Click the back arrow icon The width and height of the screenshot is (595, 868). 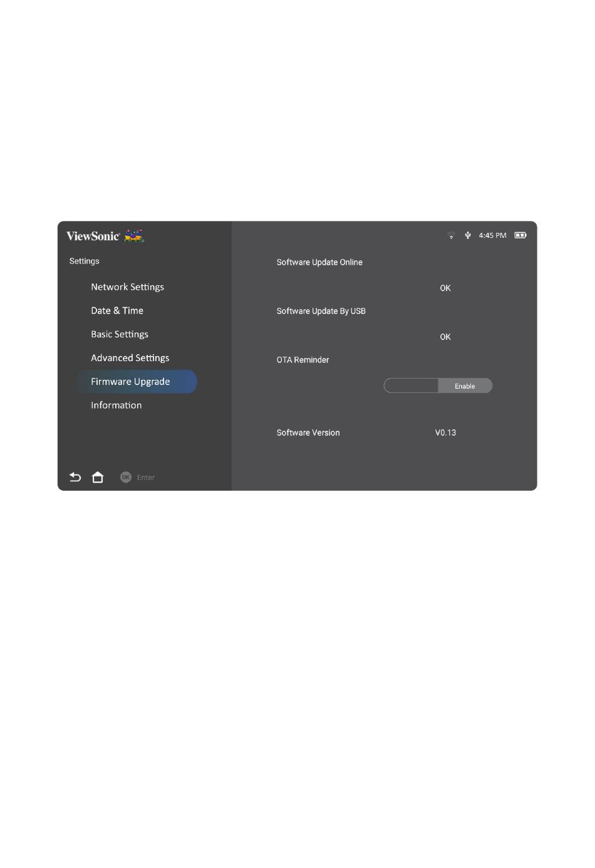[75, 477]
